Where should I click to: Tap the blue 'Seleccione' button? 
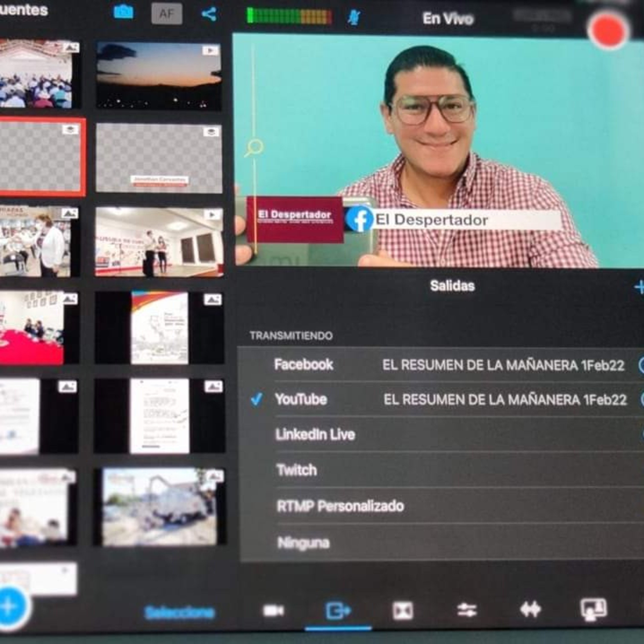[180, 613]
